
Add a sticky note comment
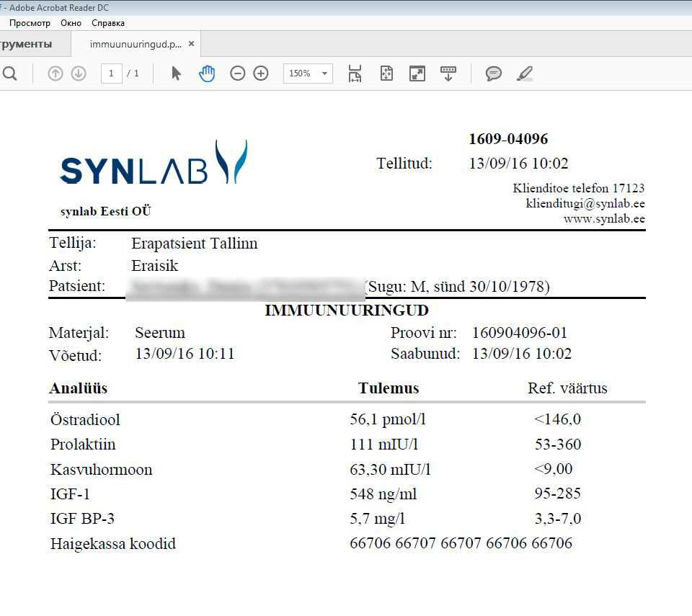[494, 73]
